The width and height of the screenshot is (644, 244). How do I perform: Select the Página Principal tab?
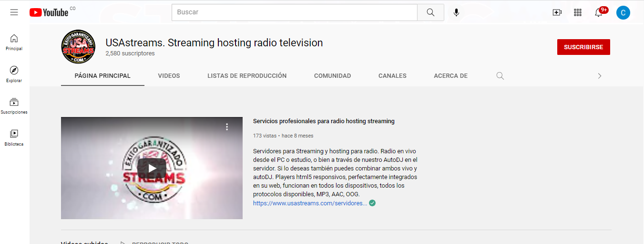tap(102, 76)
